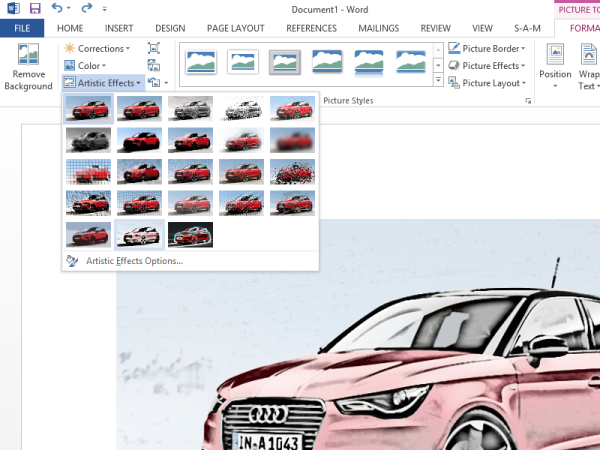Apply the grayscale pencil artistic effect thumbnail
The width and height of the screenshot is (600, 450).
[190, 109]
